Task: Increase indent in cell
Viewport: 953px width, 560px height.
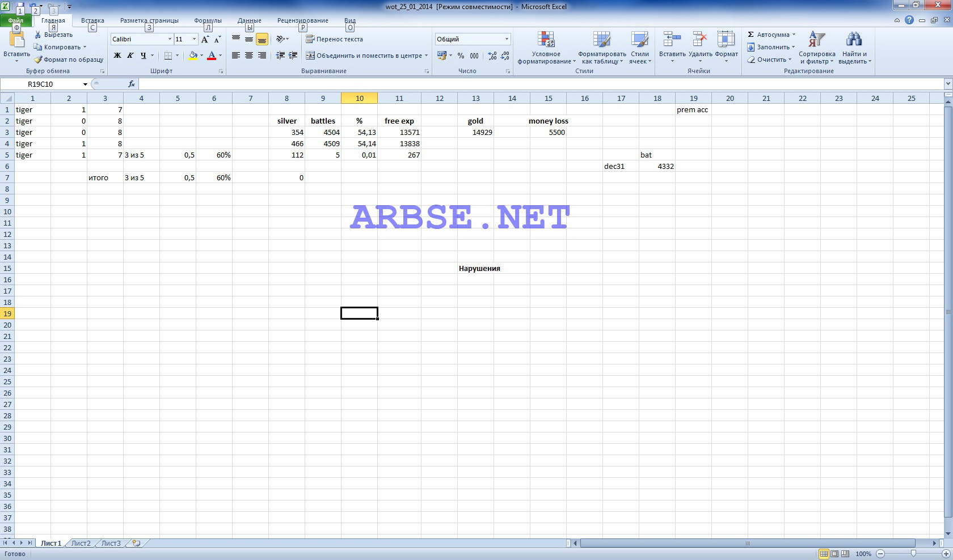Action: point(293,56)
